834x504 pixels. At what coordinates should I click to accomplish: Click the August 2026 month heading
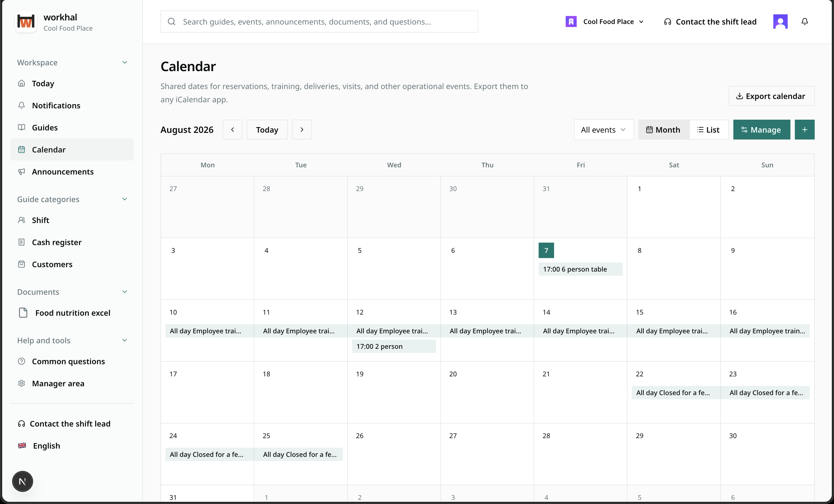click(187, 130)
